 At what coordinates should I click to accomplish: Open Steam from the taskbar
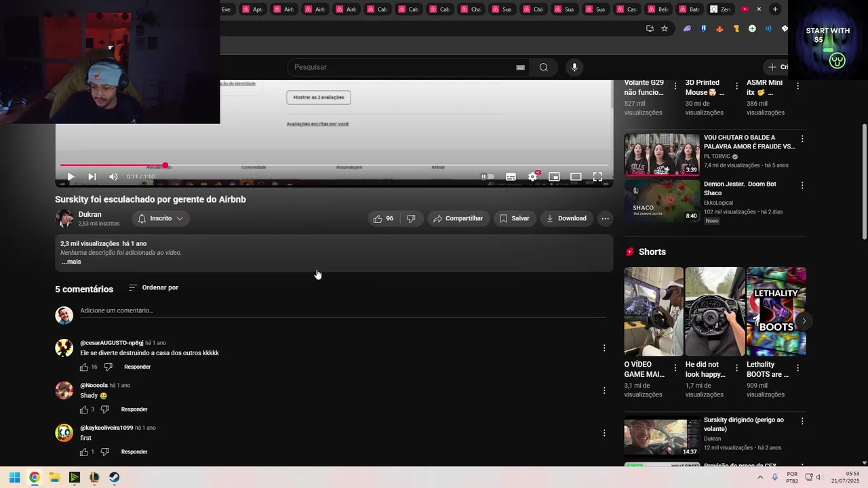click(x=114, y=477)
